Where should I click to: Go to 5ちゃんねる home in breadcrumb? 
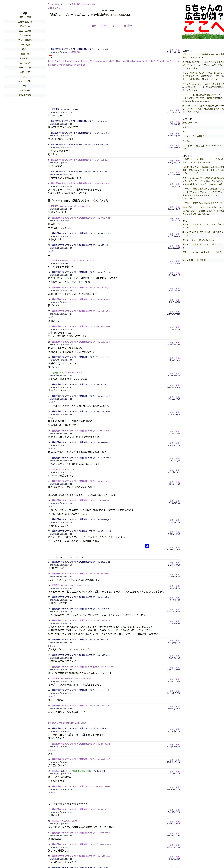(x=53, y=4)
